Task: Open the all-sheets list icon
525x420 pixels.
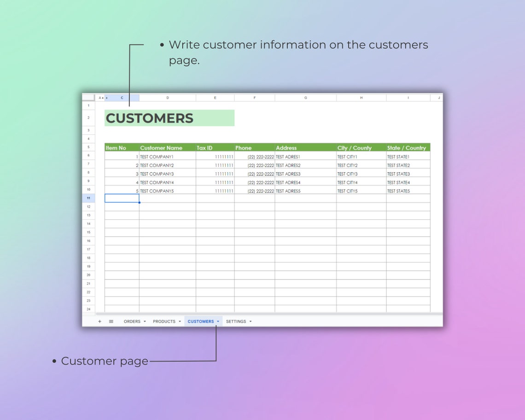Action: pos(111,321)
